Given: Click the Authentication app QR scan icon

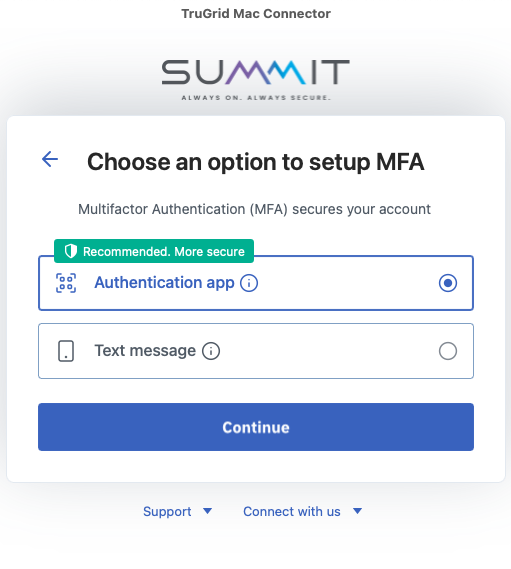Looking at the screenshot, I should pyautogui.click(x=66, y=283).
